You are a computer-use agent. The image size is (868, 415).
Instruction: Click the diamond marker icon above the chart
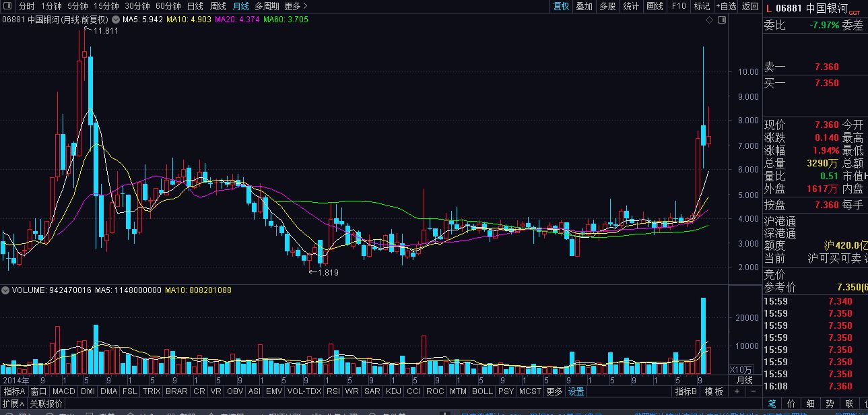click(709, 20)
